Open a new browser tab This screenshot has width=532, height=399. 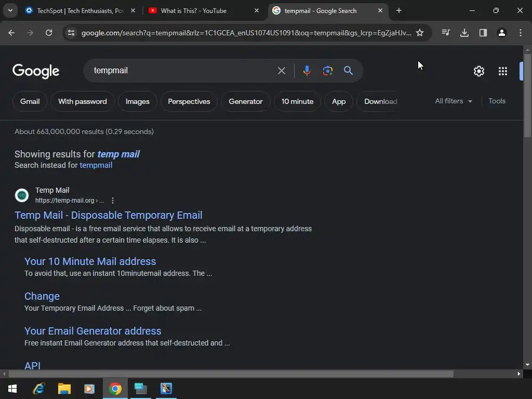[x=399, y=11]
